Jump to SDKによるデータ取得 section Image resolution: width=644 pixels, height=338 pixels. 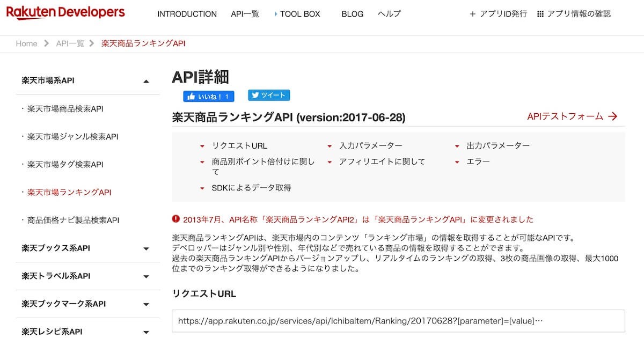251,188
